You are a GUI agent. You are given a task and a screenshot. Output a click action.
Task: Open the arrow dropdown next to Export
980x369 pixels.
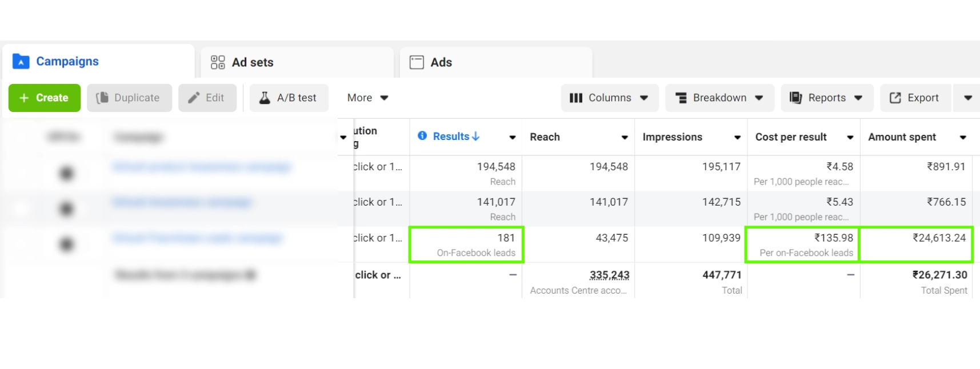tap(967, 98)
